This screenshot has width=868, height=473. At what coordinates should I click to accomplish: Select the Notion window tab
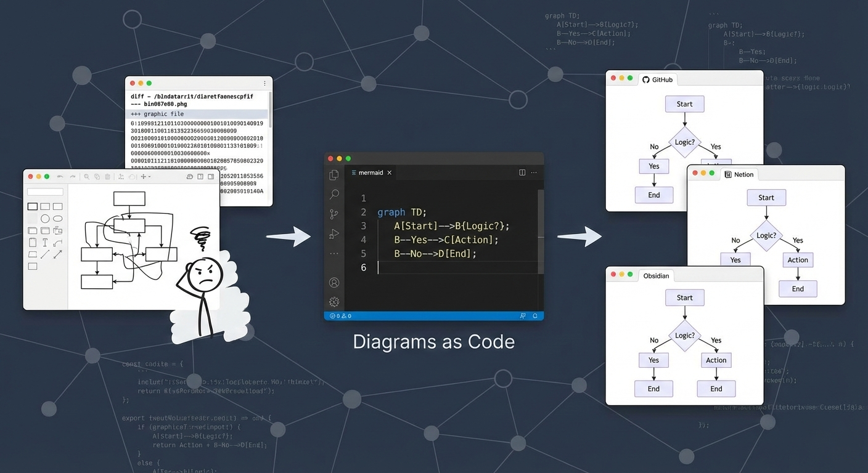pyautogui.click(x=739, y=174)
